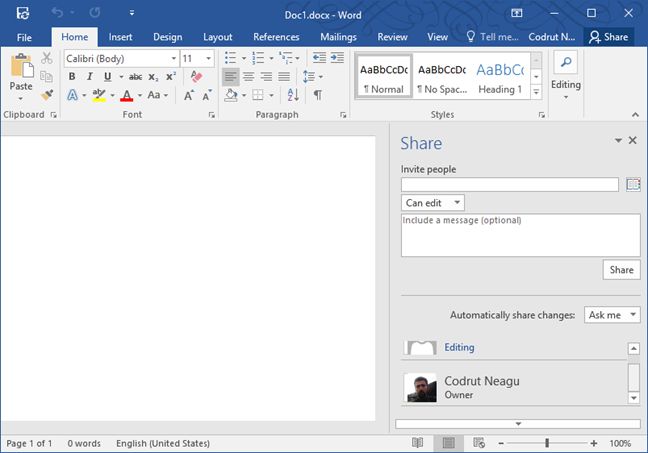Align text right

266,76
